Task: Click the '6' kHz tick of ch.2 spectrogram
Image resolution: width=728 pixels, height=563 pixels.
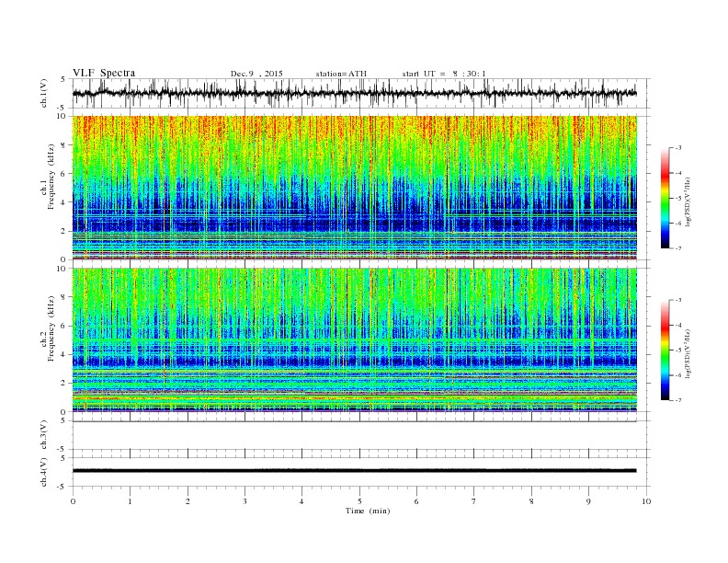Action: tap(64, 326)
